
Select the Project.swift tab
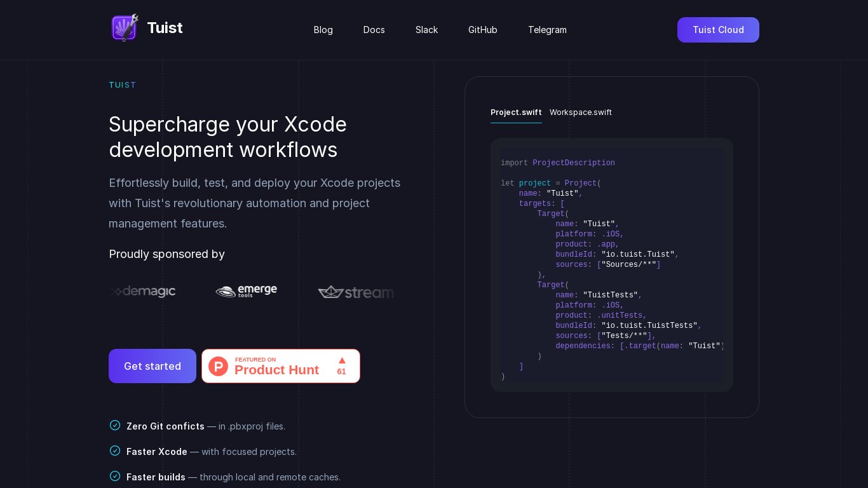(516, 112)
